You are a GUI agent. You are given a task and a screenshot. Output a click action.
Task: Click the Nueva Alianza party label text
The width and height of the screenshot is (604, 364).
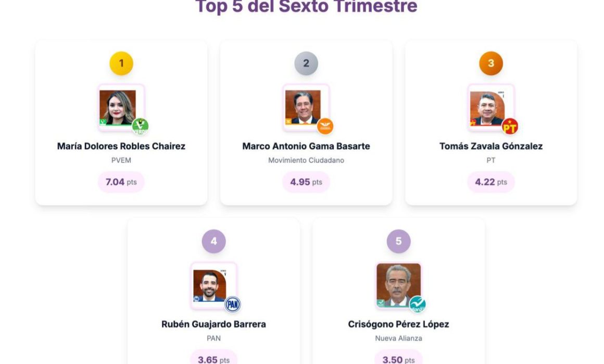tap(399, 338)
